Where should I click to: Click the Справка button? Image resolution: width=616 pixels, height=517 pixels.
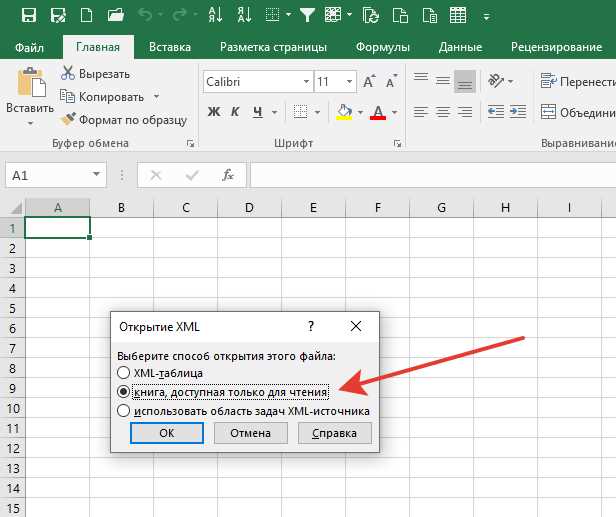coord(335,433)
